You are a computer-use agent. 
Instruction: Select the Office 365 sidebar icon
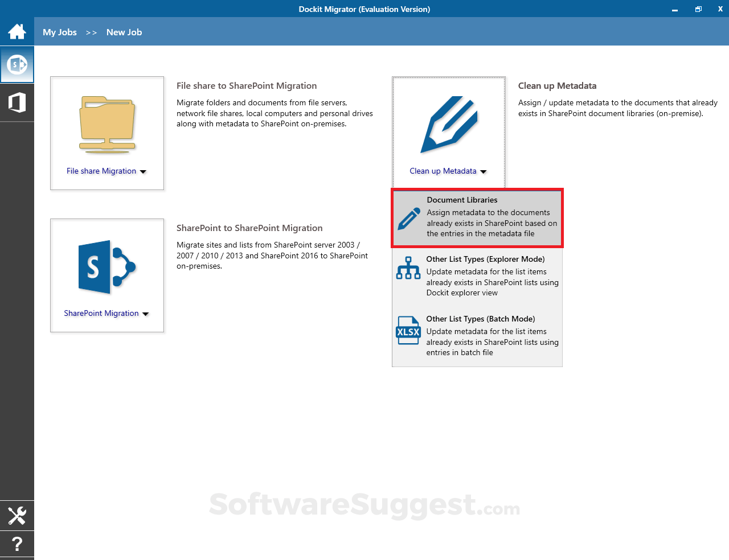point(17,102)
